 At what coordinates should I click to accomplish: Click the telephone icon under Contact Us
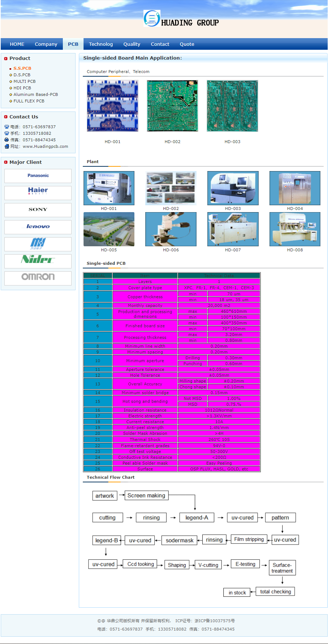coord(7,127)
